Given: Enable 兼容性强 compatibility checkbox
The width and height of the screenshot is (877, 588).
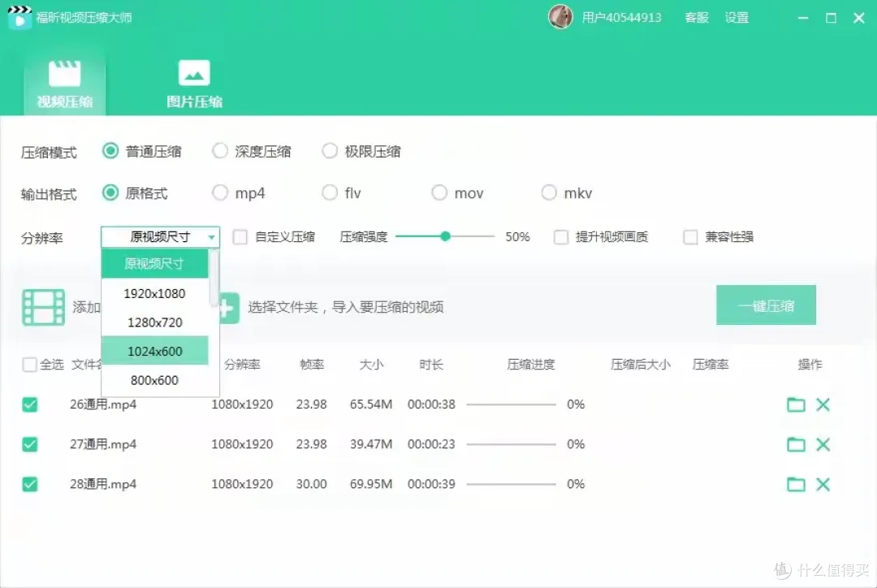Looking at the screenshot, I should pyautogui.click(x=691, y=236).
